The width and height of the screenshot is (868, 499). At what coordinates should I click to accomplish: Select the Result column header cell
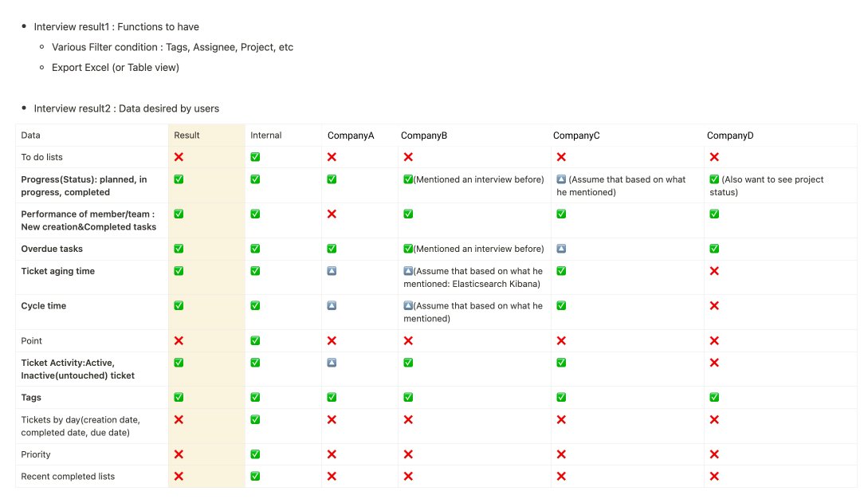[187, 136]
